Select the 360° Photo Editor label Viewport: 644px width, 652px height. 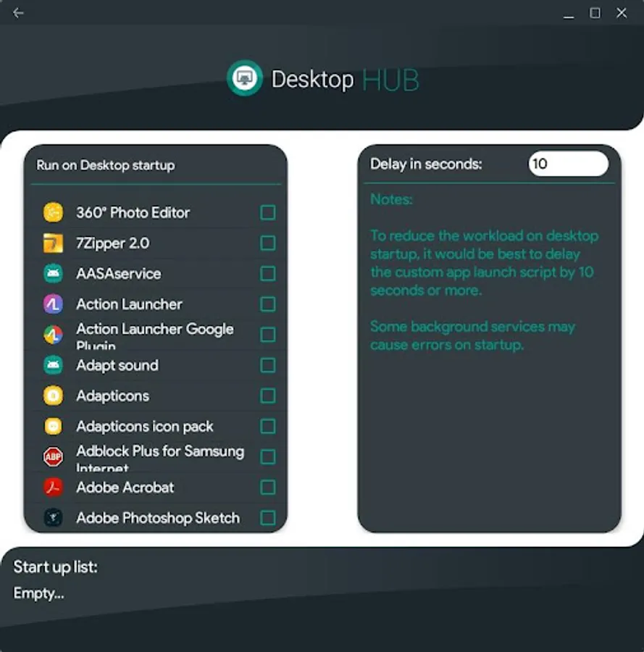pyautogui.click(x=133, y=213)
